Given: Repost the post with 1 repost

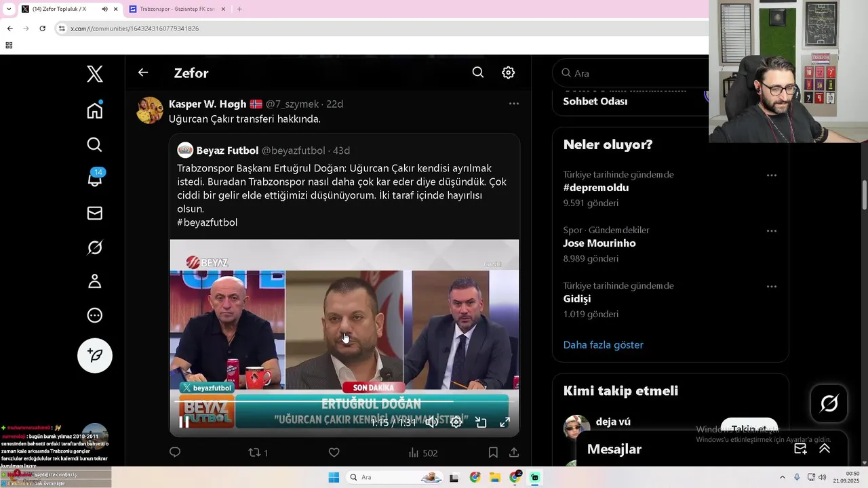Looking at the screenshot, I should click(x=258, y=452).
